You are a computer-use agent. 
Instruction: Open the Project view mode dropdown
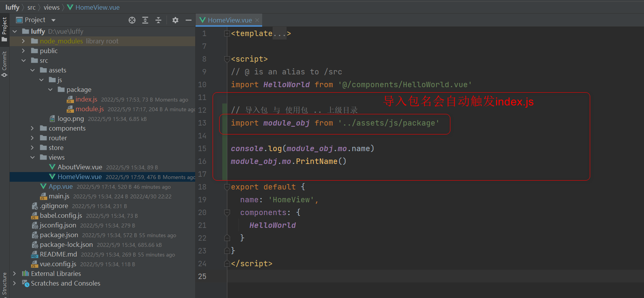(x=53, y=20)
